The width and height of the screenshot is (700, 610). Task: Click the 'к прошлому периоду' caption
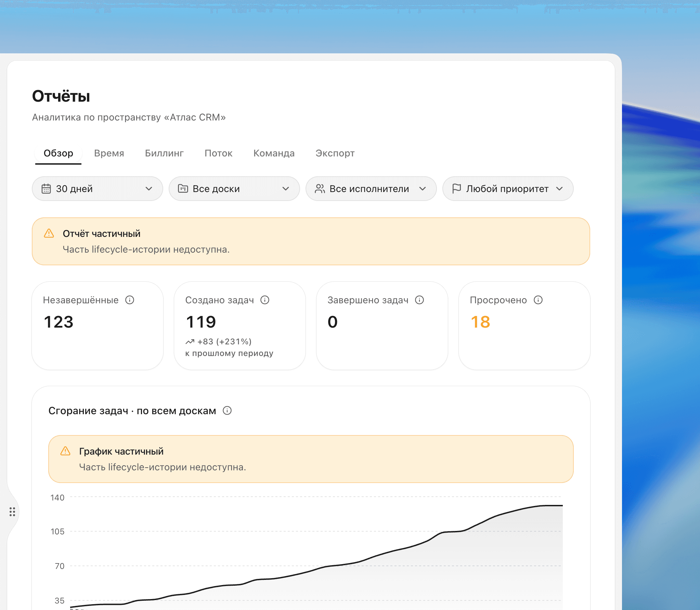pyautogui.click(x=229, y=353)
